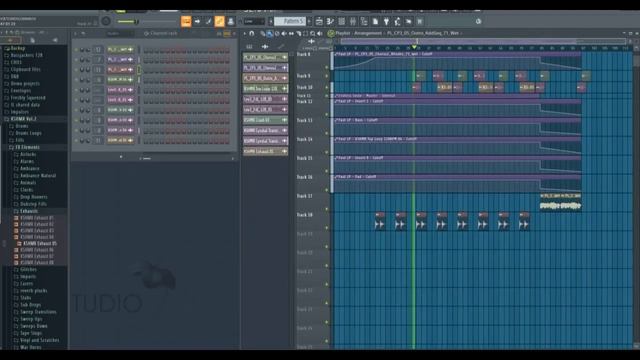Viewport: 640px width, 360px height.
Task: Open the Pattern 5 selector
Action: click(x=290, y=21)
